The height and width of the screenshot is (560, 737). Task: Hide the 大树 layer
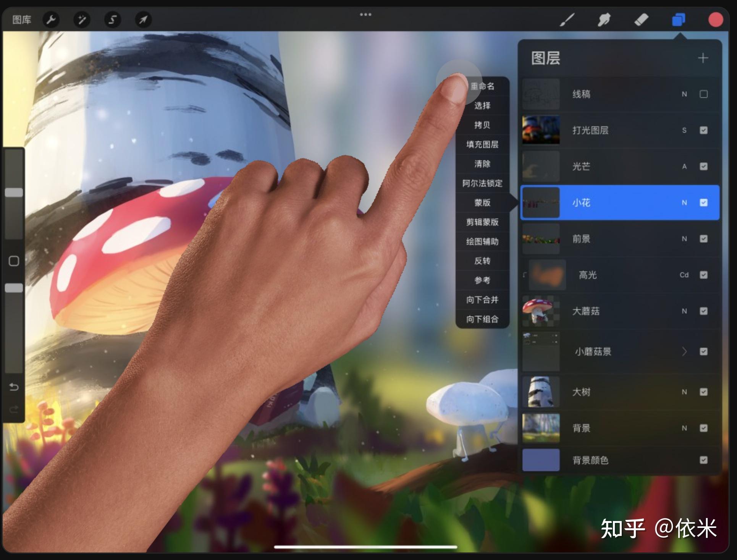[704, 392]
